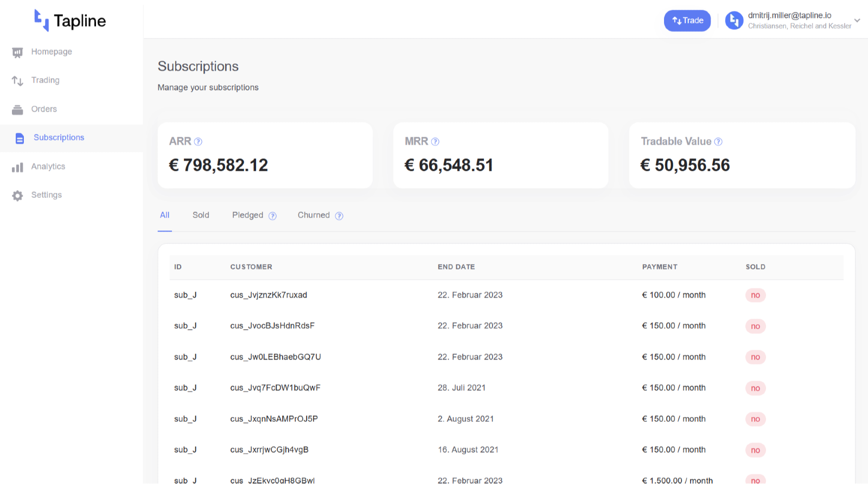This screenshot has width=868, height=488.
Task: Click the MRR help question mark icon
Action: pyautogui.click(x=435, y=142)
